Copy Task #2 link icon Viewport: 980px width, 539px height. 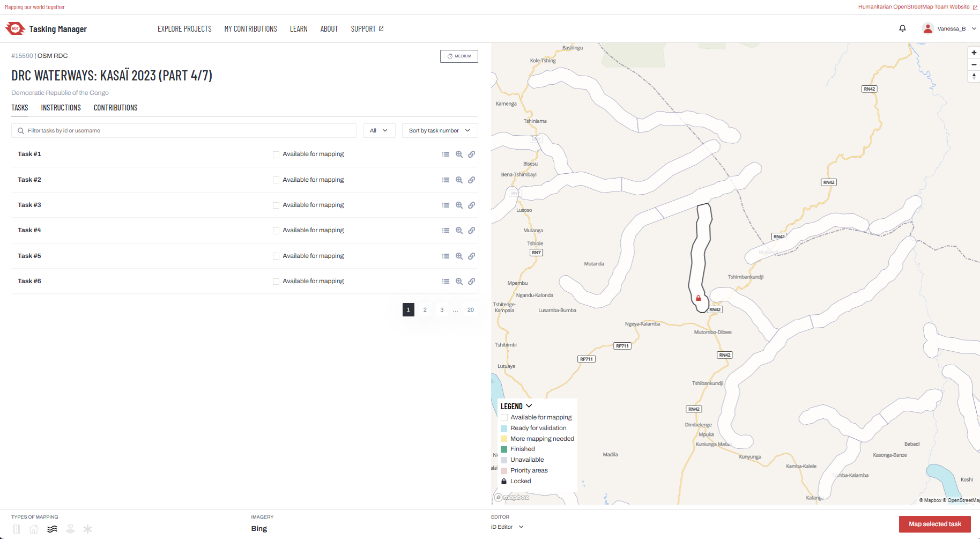tap(471, 180)
